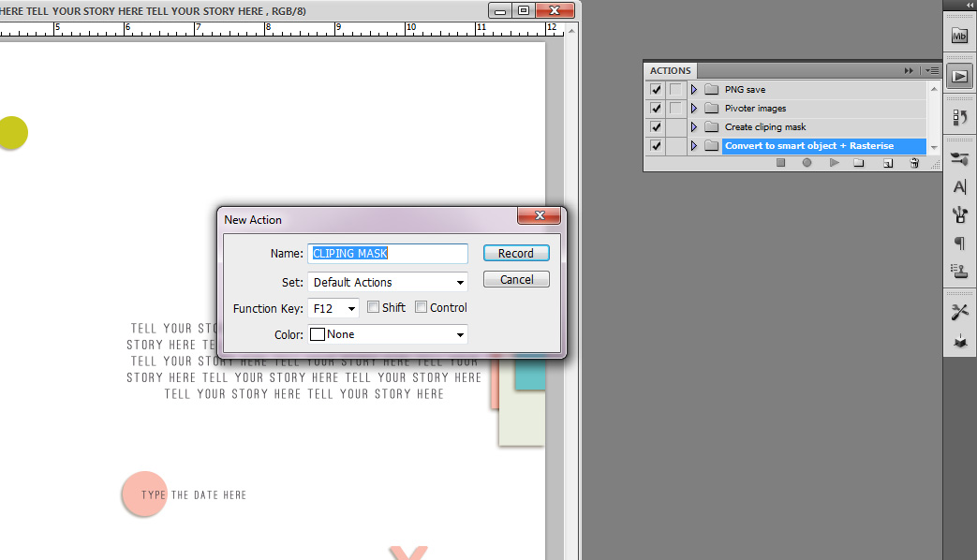Click the Actions panel scroll down arrow
Screen dimensions: 977x560
[x=934, y=148]
